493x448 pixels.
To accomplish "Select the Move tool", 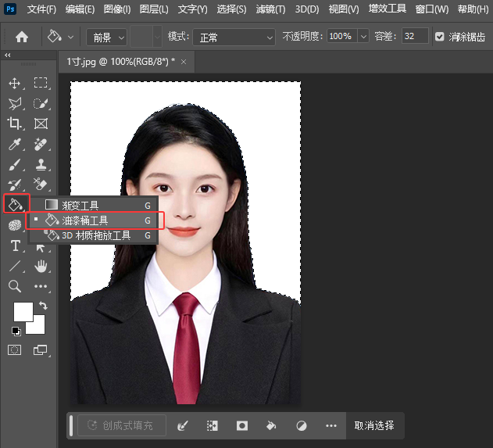I will 15,83.
